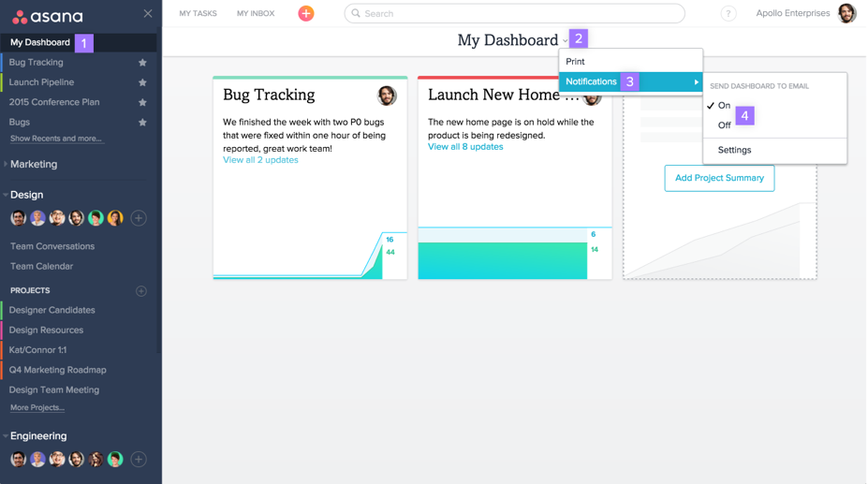Click the first Design team member avatar
Image resolution: width=868 pixels, height=484 pixels.
(19, 218)
